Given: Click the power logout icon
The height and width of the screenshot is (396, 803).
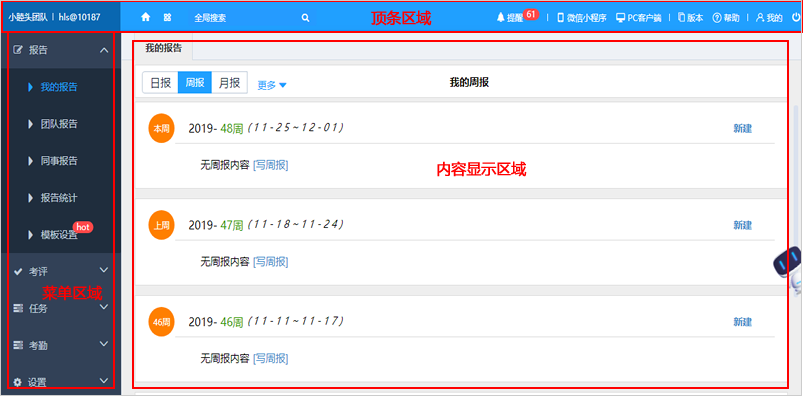Looking at the screenshot, I should [x=796, y=17].
